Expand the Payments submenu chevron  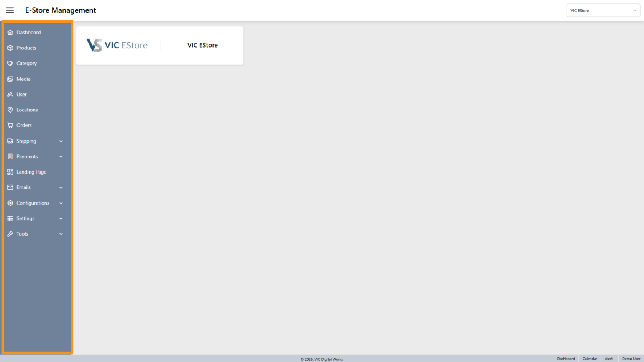pos(61,157)
